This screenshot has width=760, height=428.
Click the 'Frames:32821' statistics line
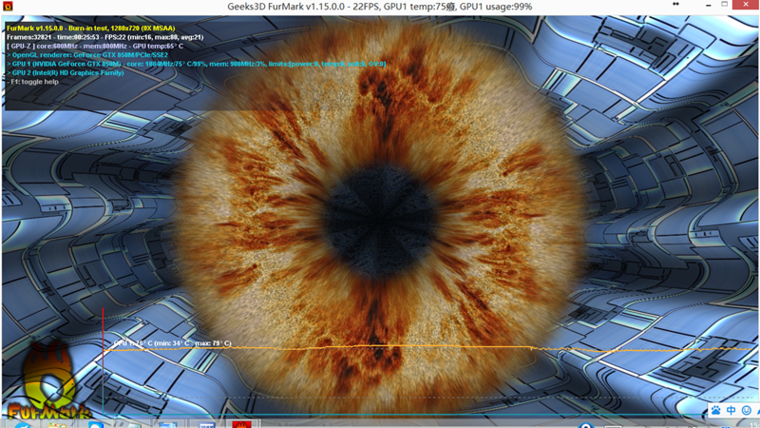105,37
